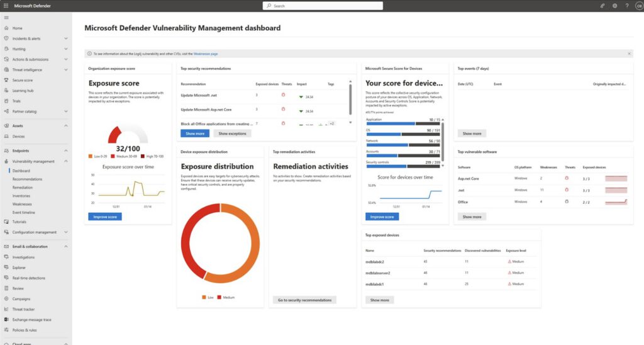Screen dimensions: 644x345
Task: Click the Show exceptions button
Action: [x=232, y=133]
